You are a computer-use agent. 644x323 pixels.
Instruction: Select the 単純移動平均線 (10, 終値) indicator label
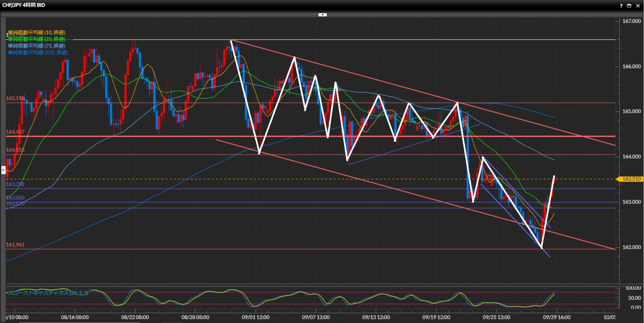tap(37, 33)
